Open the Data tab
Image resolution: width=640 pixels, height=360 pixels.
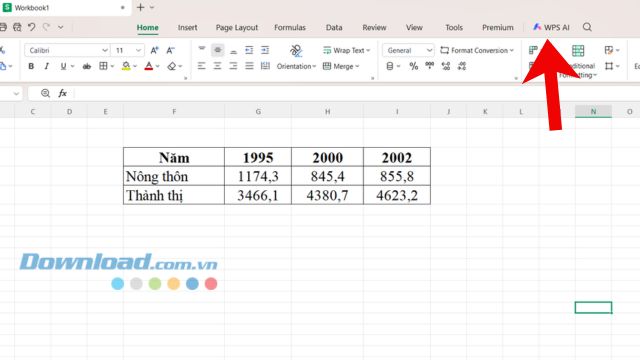pos(334,27)
